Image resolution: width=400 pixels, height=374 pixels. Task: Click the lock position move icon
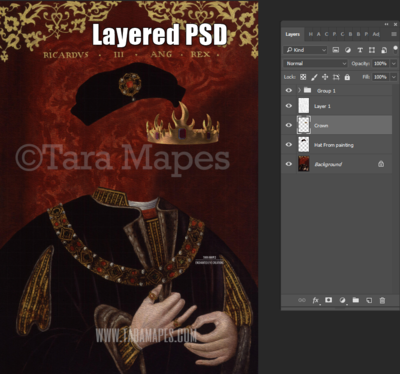[x=325, y=77]
